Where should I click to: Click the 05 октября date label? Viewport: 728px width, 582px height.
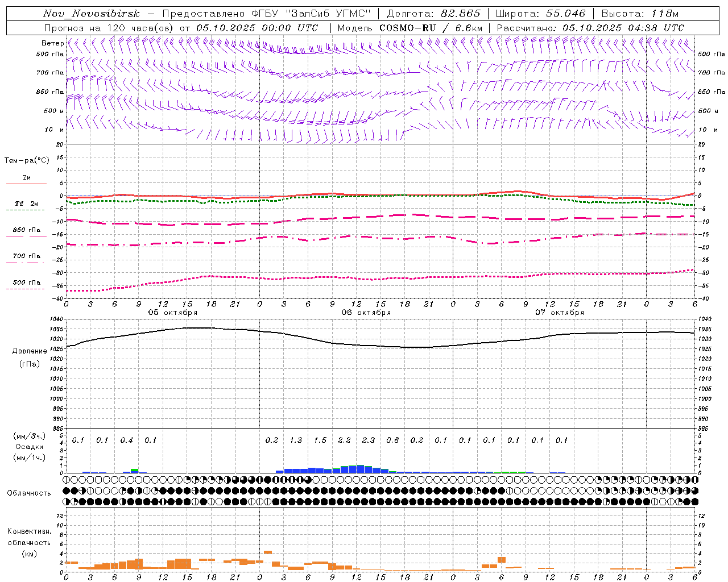click(173, 313)
